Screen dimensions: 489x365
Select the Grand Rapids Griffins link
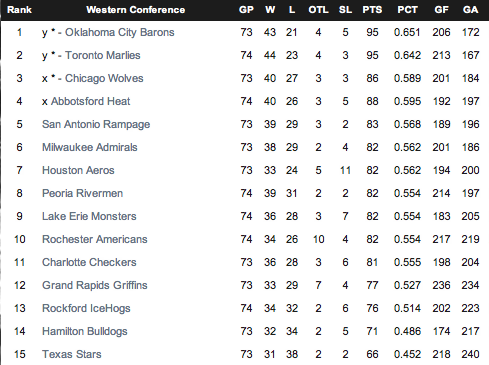pos(95,285)
